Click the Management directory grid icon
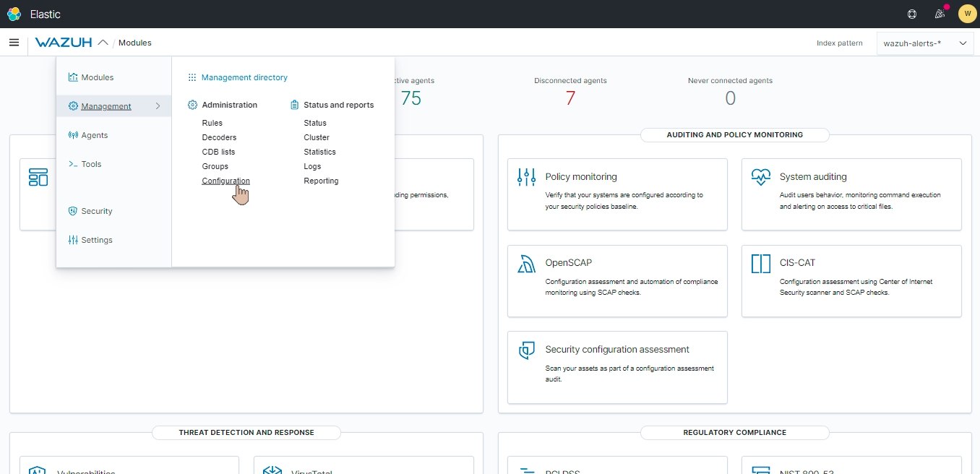 pyautogui.click(x=192, y=77)
